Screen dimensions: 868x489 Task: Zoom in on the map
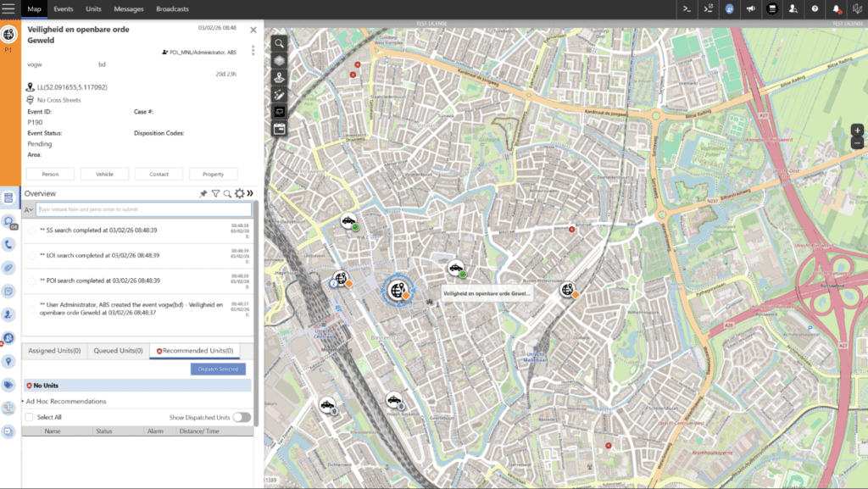[858, 131]
